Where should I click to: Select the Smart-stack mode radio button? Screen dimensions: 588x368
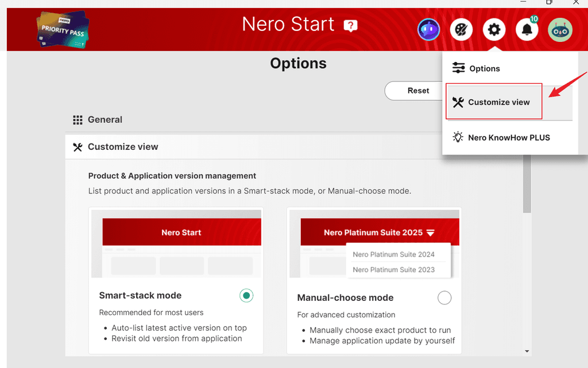point(246,295)
